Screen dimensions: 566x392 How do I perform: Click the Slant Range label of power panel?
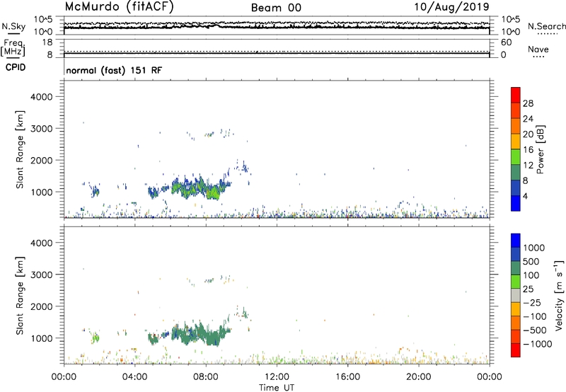point(20,150)
